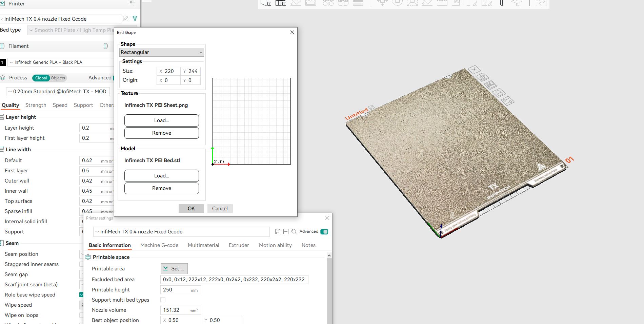Image resolution: width=644 pixels, height=324 pixels.
Task: Set the printable area with Set button
Action: pyautogui.click(x=174, y=269)
